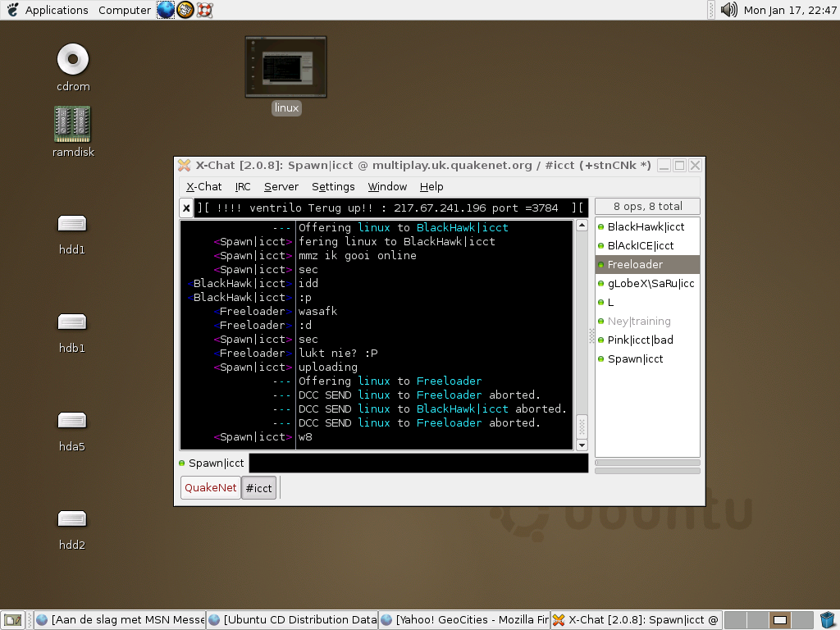Open the trash icon in bottom panel

click(828, 620)
